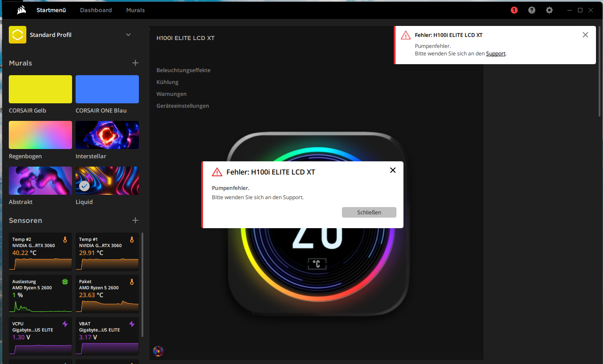Maximize the iCUE window
The height and width of the screenshot is (364, 603).
coord(580,10)
